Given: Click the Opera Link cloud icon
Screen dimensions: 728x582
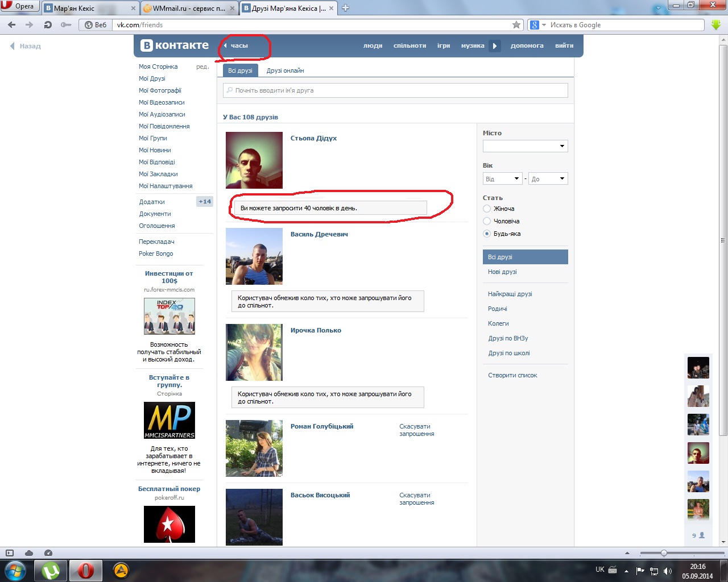Looking at the screenshot, I should click(x=29, y=553).
